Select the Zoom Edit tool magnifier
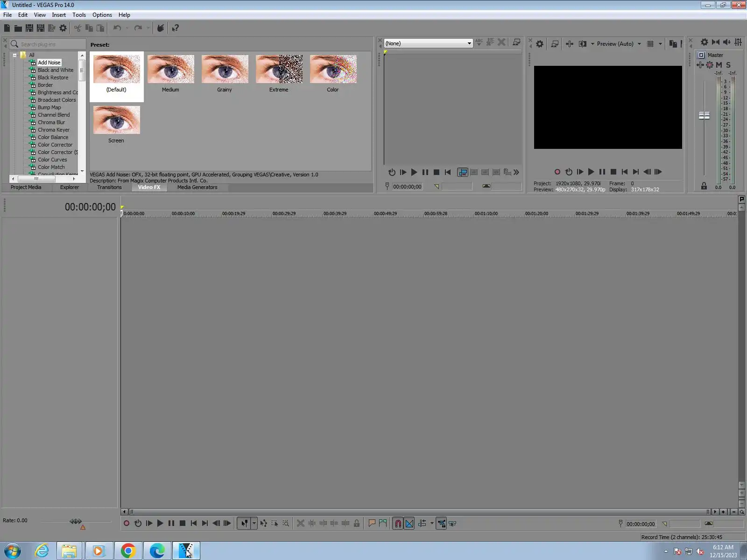This screenshot has width=747, height=560. pyautogui.click(x=286, y=524)
